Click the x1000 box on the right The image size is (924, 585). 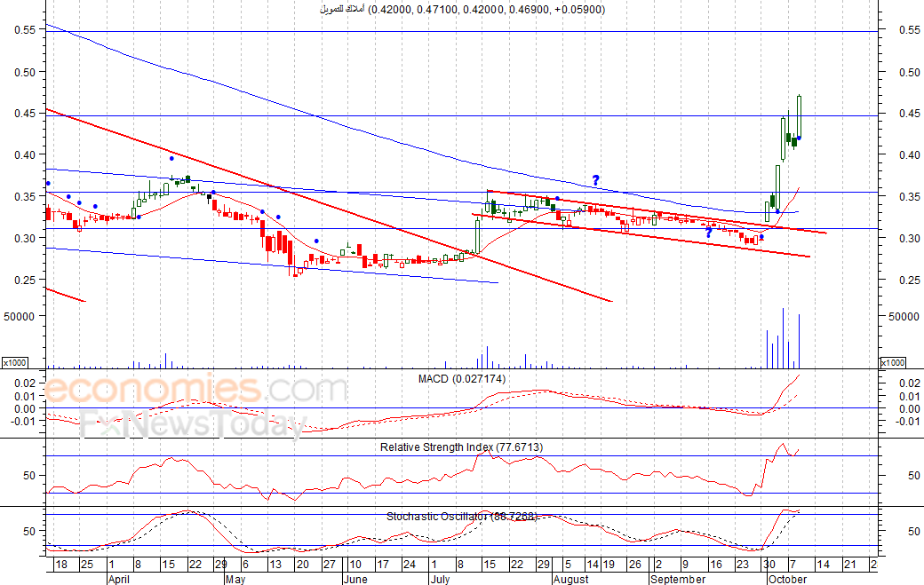pos(892,362)
